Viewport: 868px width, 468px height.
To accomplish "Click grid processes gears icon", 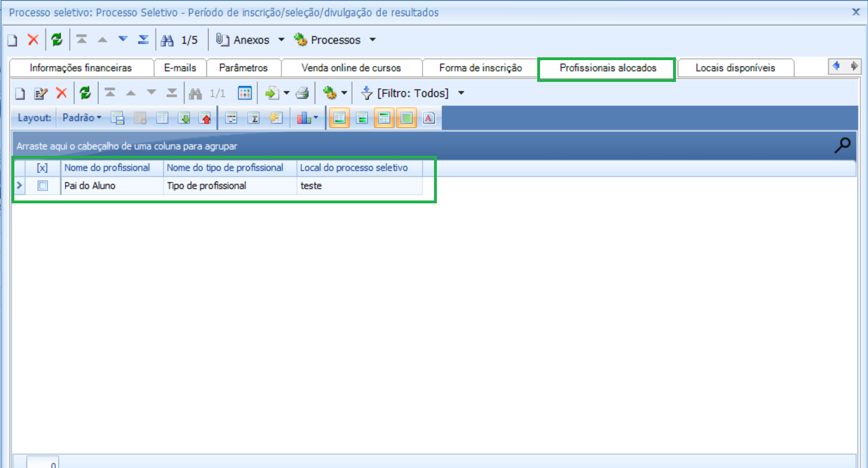I will (x=330, y=93).
